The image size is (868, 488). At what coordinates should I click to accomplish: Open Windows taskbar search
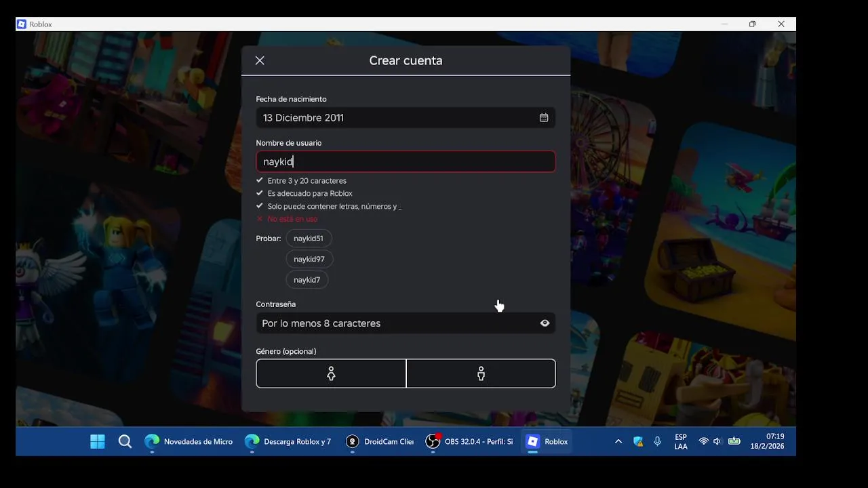[125, 442]
